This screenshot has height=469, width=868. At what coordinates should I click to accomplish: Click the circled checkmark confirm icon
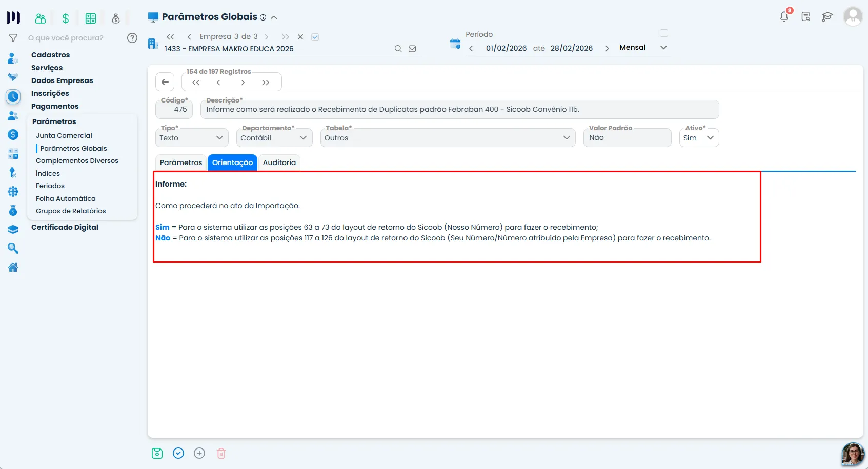tap(178, 453)
